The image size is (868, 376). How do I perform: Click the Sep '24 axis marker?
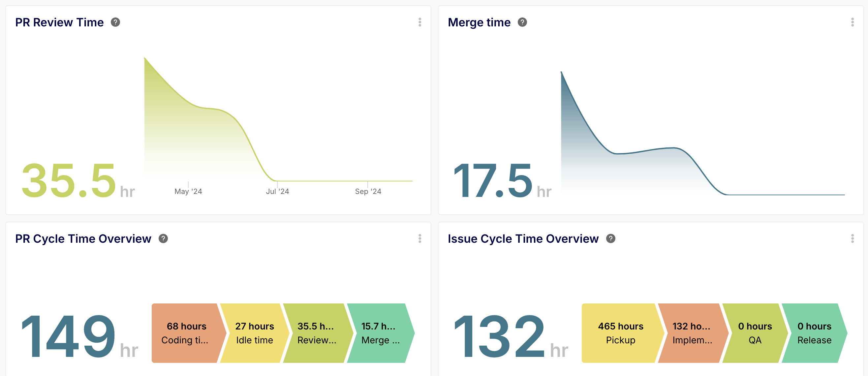pyautogui.click(x=368, y=191)
